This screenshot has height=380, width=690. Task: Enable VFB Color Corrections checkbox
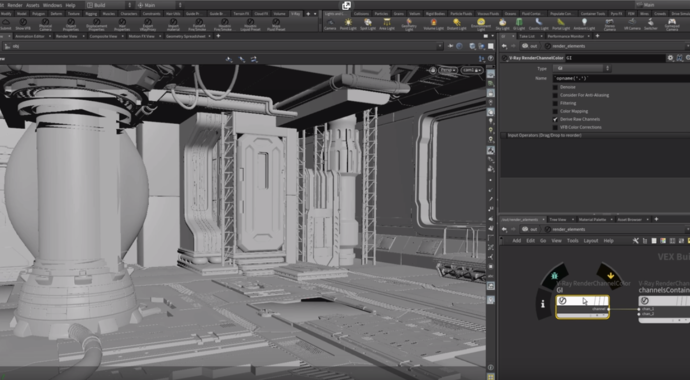tap(555, 127)
